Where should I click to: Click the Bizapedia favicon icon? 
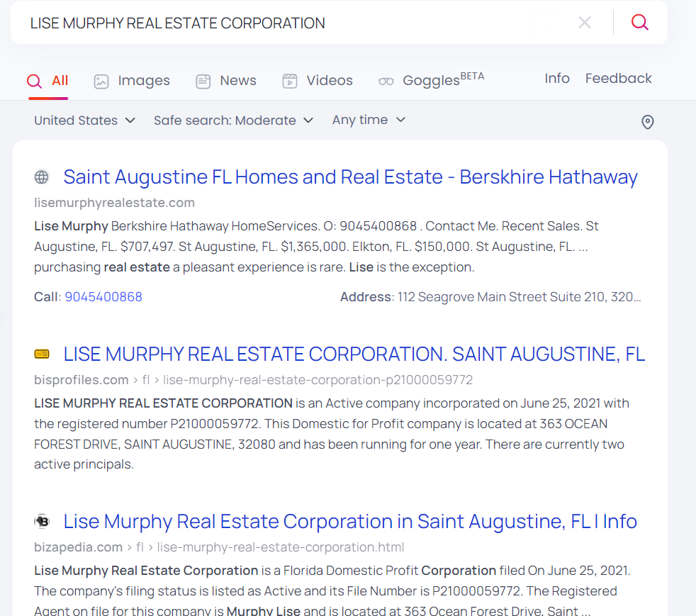pos(42,522)
